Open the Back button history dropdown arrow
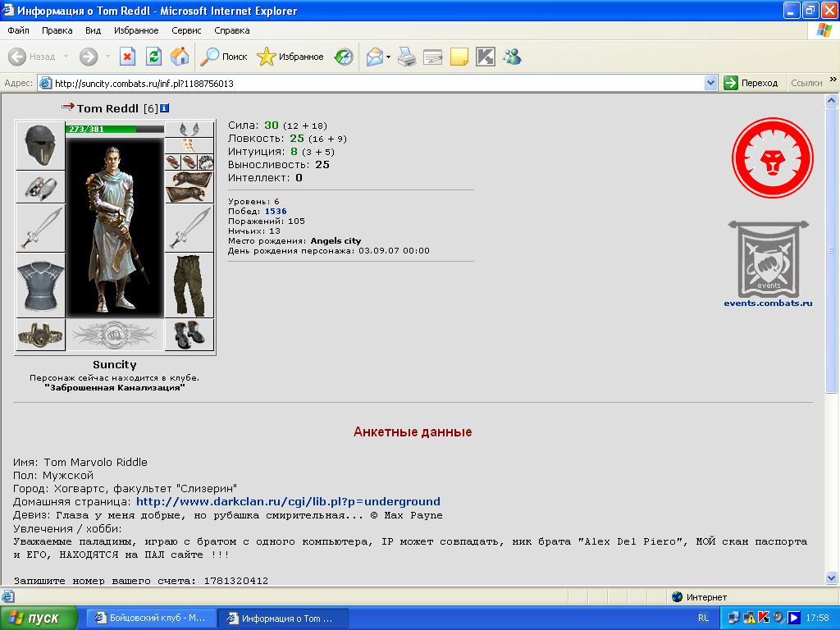The image size is (840, 630). click(66, 57)
